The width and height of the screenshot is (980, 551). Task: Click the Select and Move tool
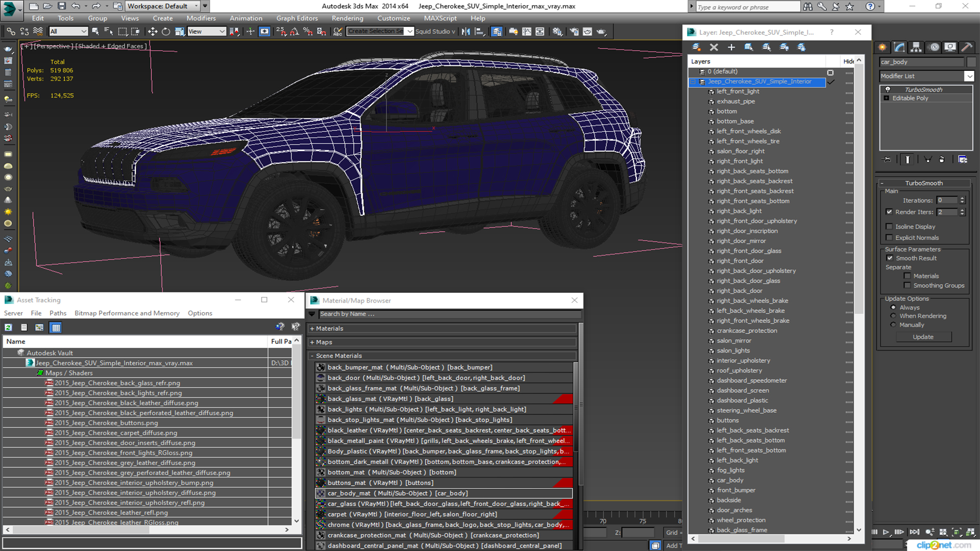coord(153,32)
